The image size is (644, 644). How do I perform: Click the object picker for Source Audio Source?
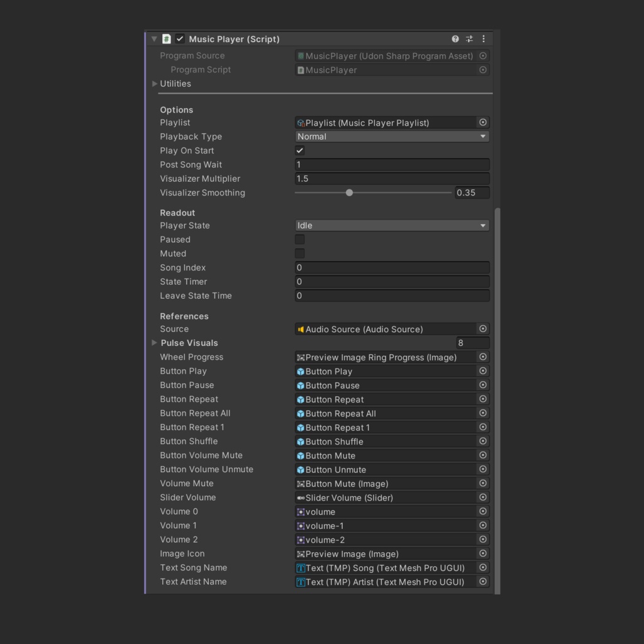point(483,328)
